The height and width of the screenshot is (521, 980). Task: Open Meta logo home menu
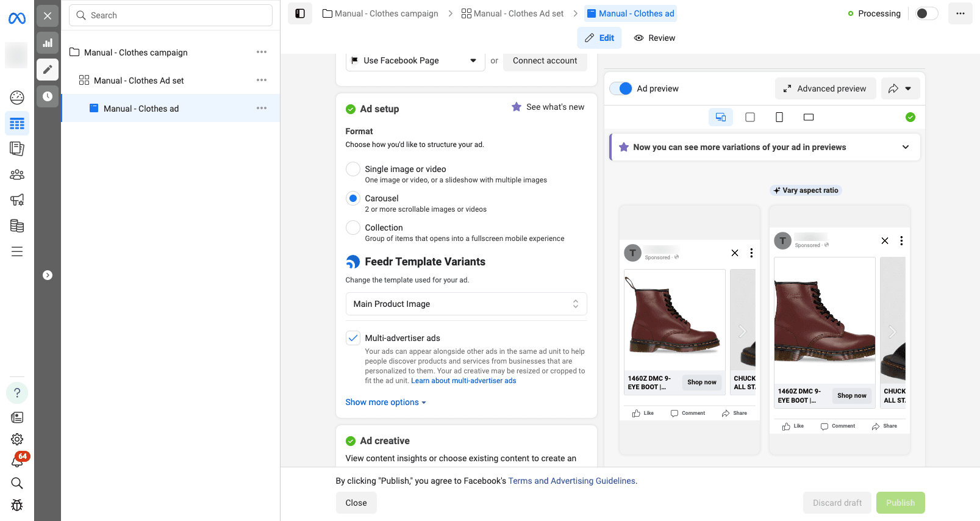17,18
